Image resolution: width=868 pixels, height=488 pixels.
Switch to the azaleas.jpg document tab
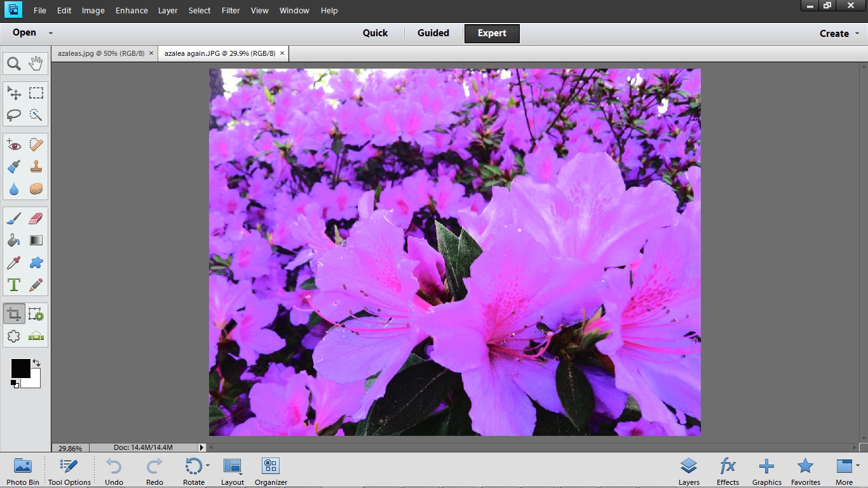(x=101, y=53)
